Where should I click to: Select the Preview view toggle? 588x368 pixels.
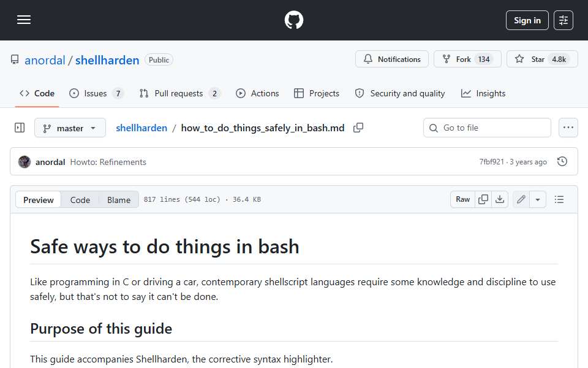pyautogui.click(x=38, y=200)
